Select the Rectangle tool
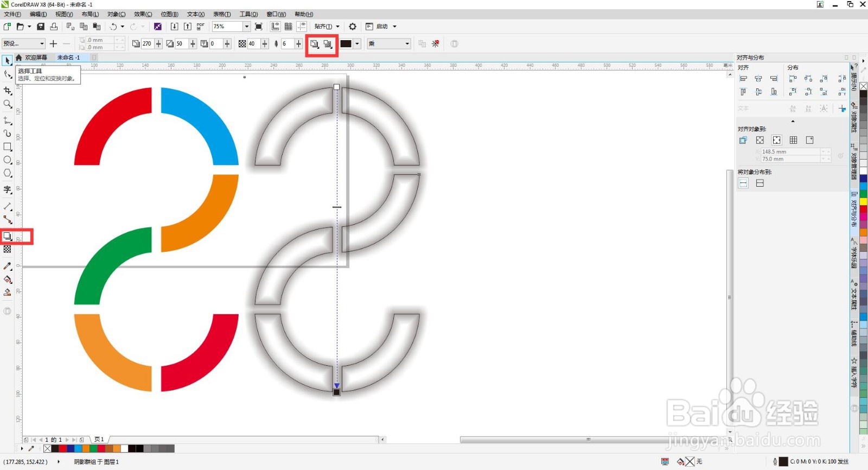The height and width of the screenshot is (470, 868). click(8, 147)
